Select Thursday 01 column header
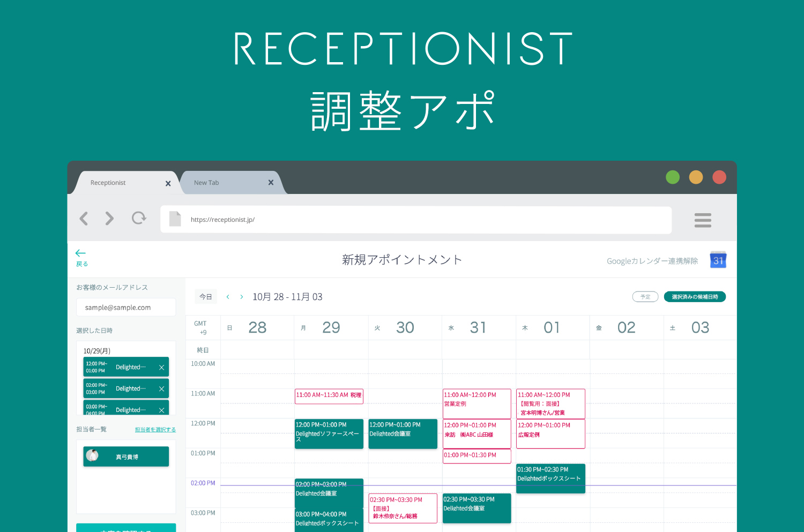The height and width of the screenshot is (532, 804). [x=552, y=327]
